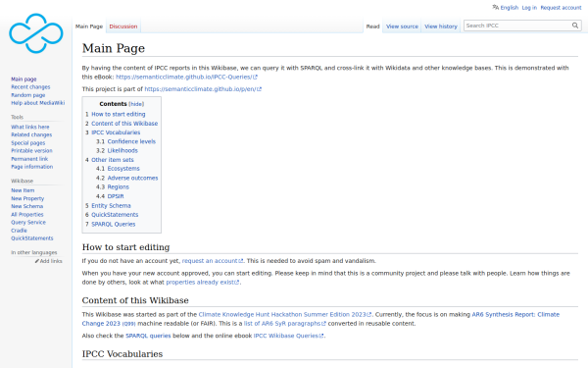
Task: Open IPCC Wikibase Queries ebook link
Action: point(288,336)
